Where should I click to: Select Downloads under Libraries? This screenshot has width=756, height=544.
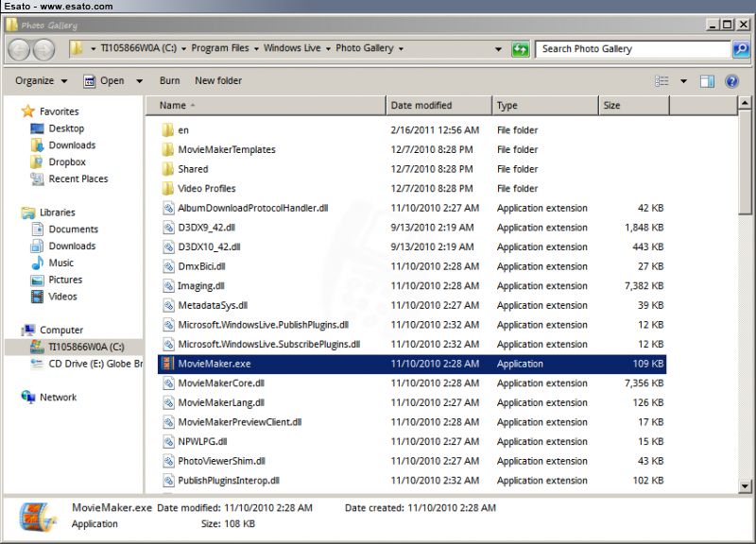[x=72, y=246]
